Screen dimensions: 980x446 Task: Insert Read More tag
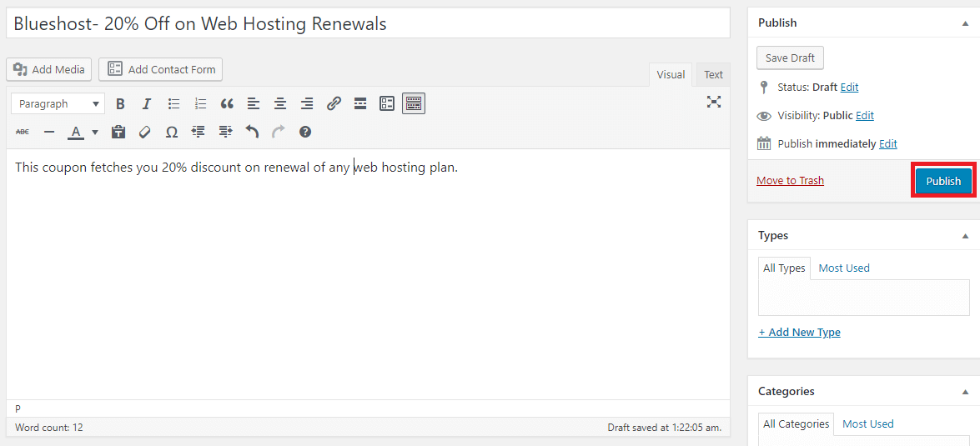click(x=360, y=103)
